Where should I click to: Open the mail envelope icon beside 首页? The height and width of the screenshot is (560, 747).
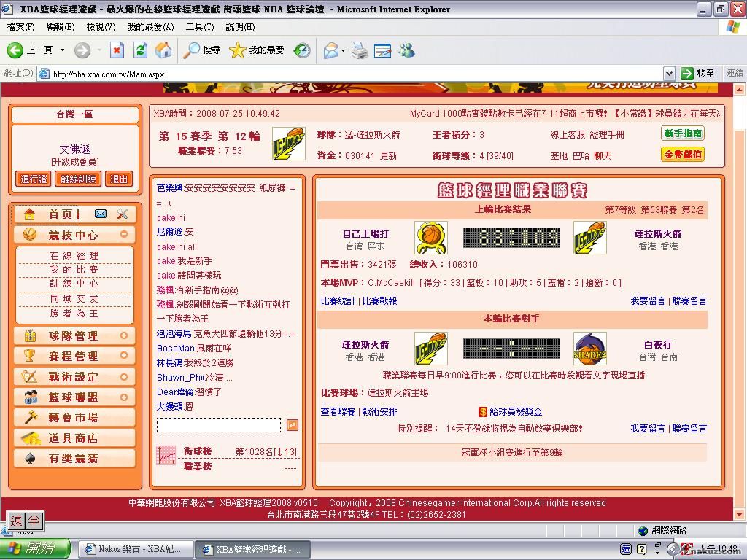click(101, 214)
